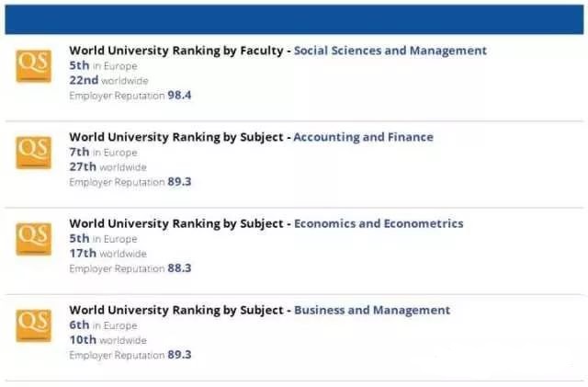Viewport: 588px width, 387px height.
Task: Click 'World University Ranking by Faculty' heading
Action: 176,51
